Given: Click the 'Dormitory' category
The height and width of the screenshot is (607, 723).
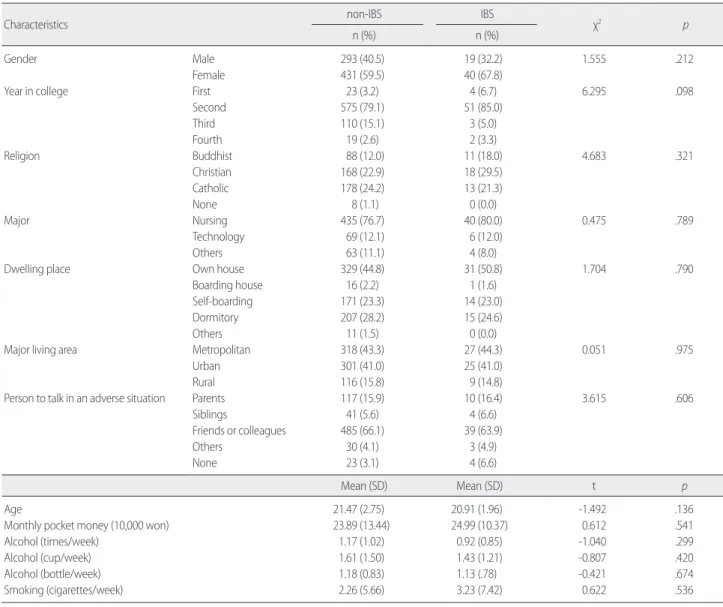Looking at the screenshot, I should click(215, 317).
